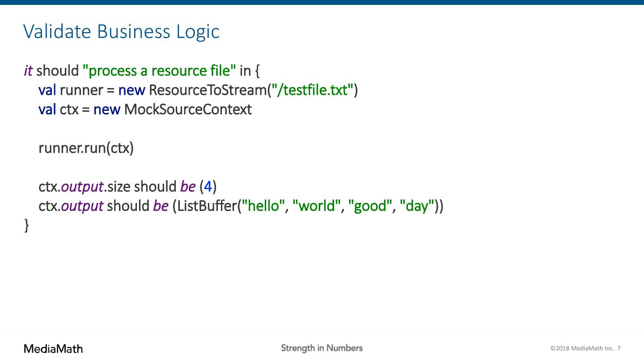The width and height of the screenshot is (644, 362).
Task: Click the "day" string in ListBuffer
Action: pos(417,206)
